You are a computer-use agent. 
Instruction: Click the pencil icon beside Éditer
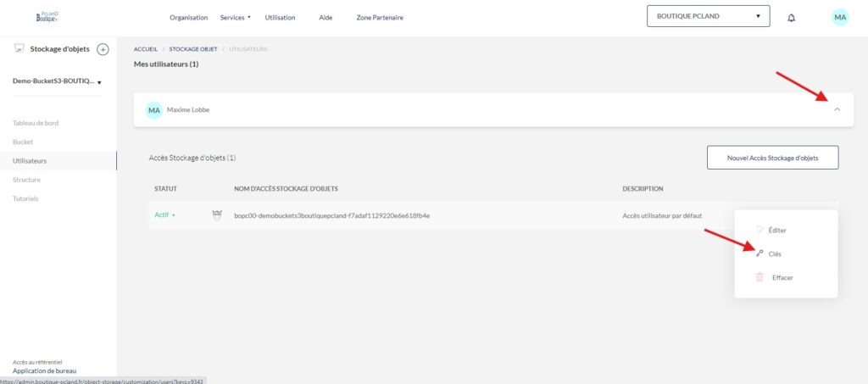coord(759,230)
